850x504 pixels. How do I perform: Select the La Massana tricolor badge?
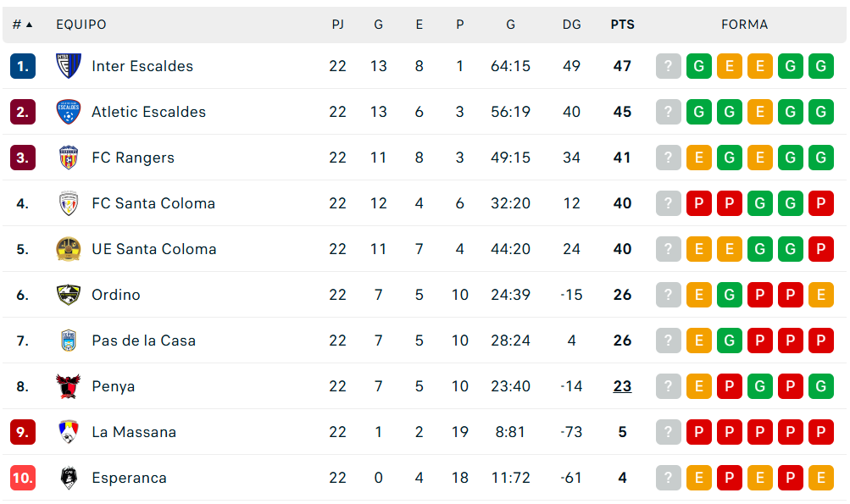coord(69,432)
